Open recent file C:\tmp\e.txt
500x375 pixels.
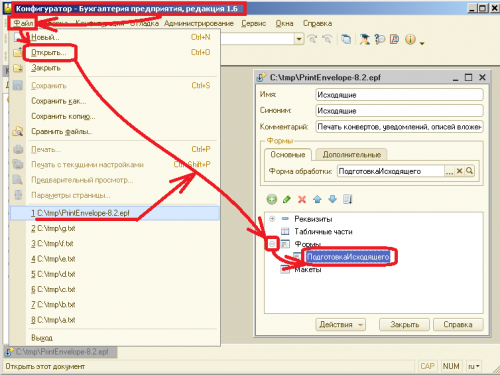coord(115,259)
